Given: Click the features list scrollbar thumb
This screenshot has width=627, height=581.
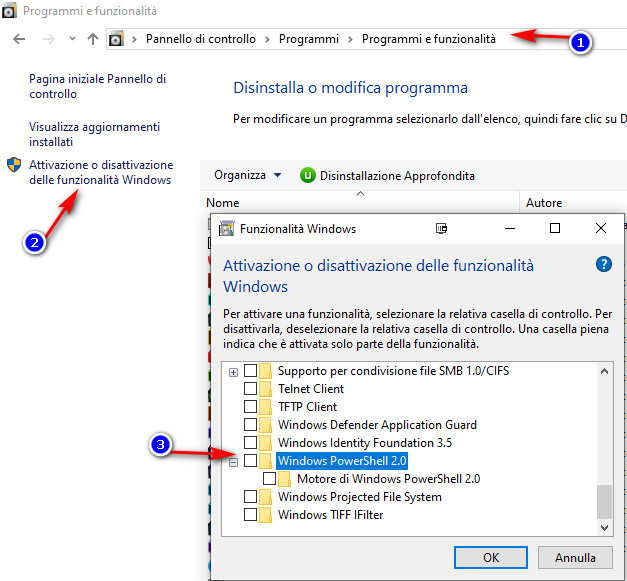Looking at the screenshot, I should pyautogui.click(x=604, y=501).
